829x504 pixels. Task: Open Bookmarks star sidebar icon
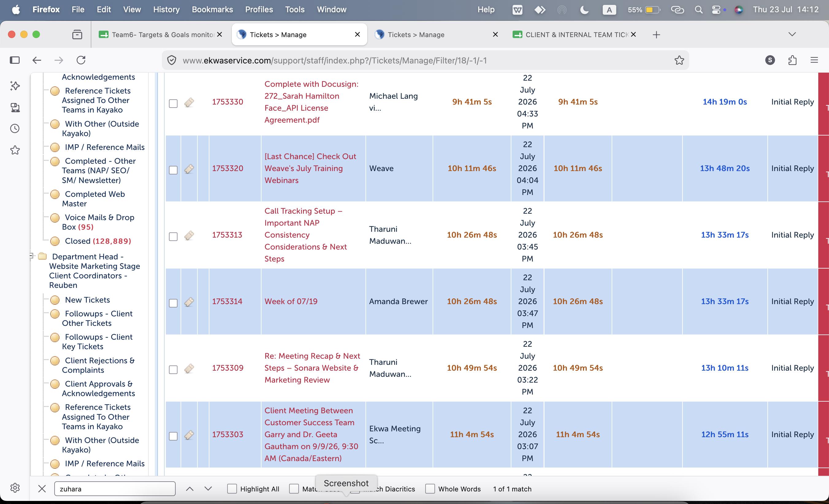[x=15, y=150]
